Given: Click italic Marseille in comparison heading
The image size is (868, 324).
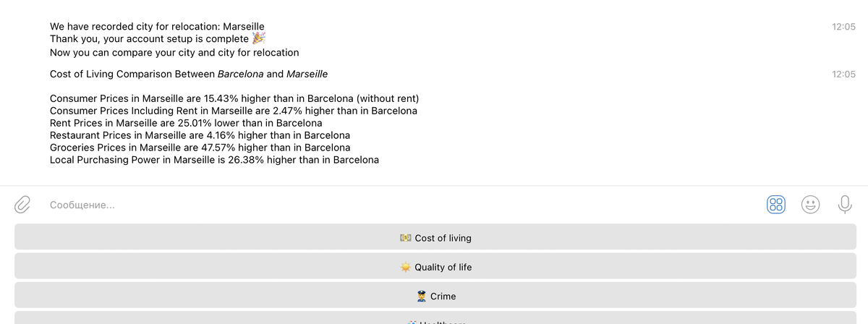Looking at the screenshot, I should point(307,74).
